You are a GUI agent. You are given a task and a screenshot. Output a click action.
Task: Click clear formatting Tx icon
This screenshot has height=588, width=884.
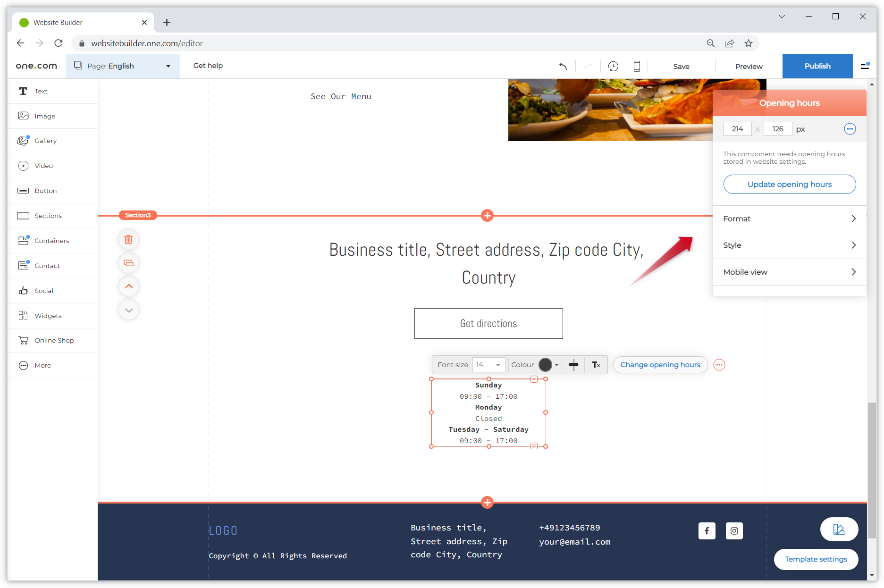[596, 365]
